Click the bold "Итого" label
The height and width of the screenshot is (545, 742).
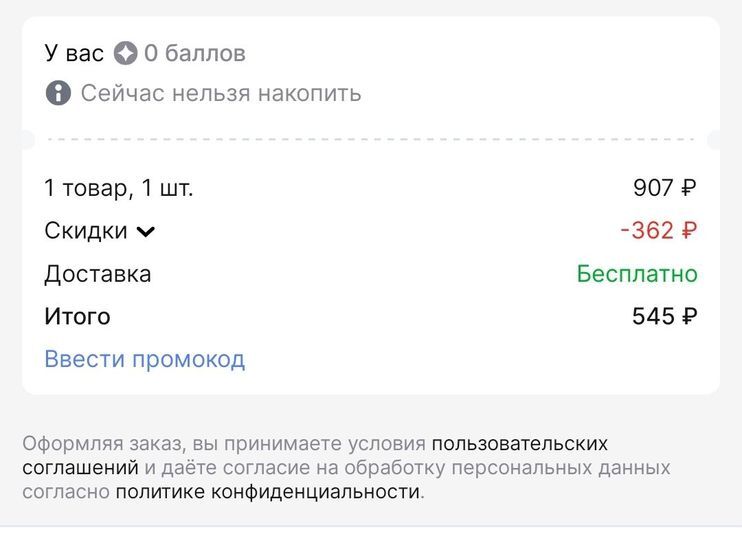point(77,317)
